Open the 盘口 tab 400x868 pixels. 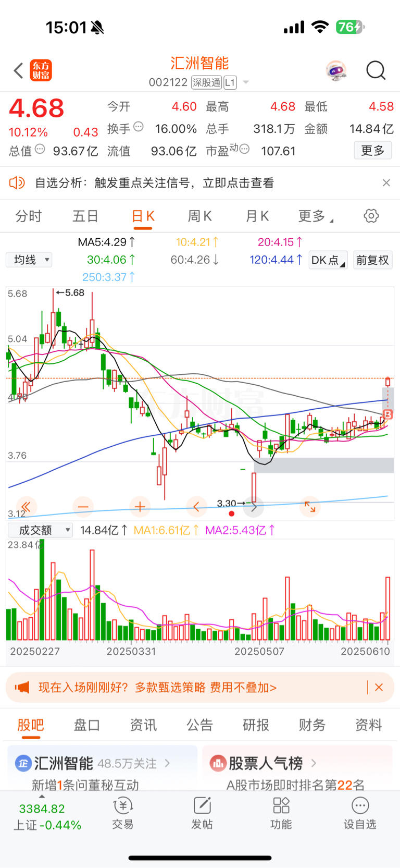click(x=87, y=725)
